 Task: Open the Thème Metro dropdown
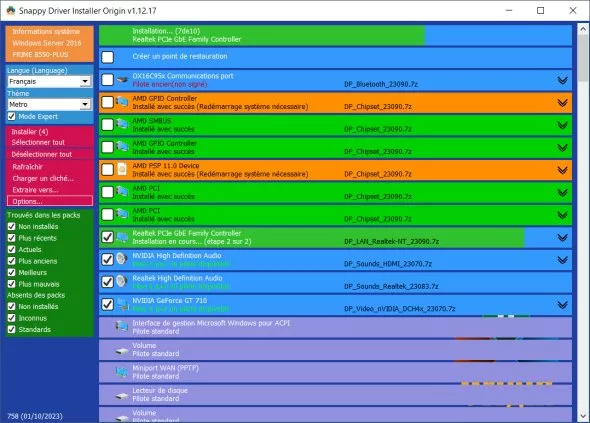click(x=49, y=104)
